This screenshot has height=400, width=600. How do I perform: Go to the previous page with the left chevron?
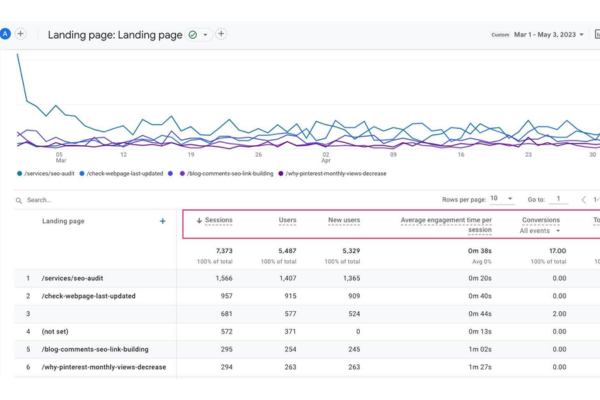click(x=584, y=199)
